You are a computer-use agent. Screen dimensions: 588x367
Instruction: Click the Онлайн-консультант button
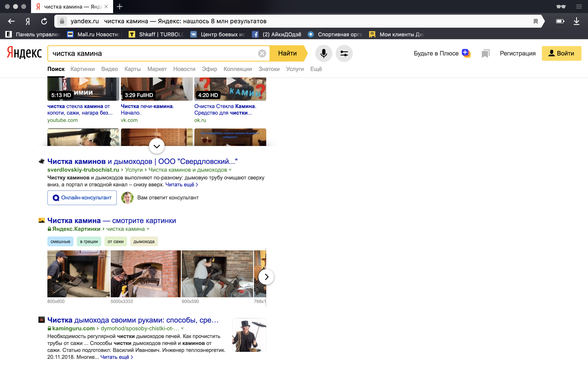click(82, 198)
